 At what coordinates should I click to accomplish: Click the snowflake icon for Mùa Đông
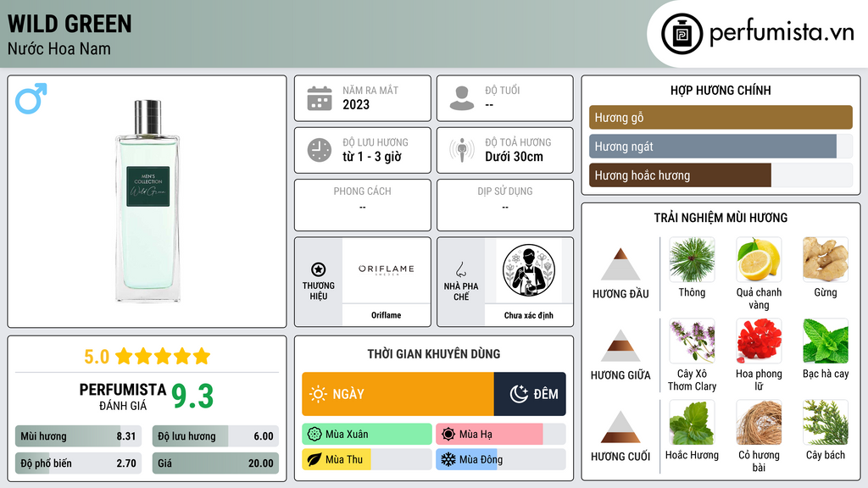pos(448,459)
